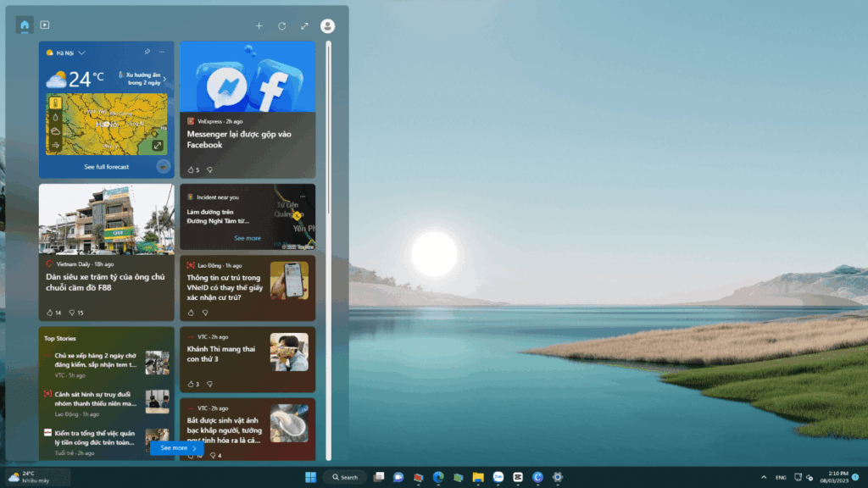Like the Lao Động VNeID article
Screen dimensions: 868x488
tap(191, 313)
